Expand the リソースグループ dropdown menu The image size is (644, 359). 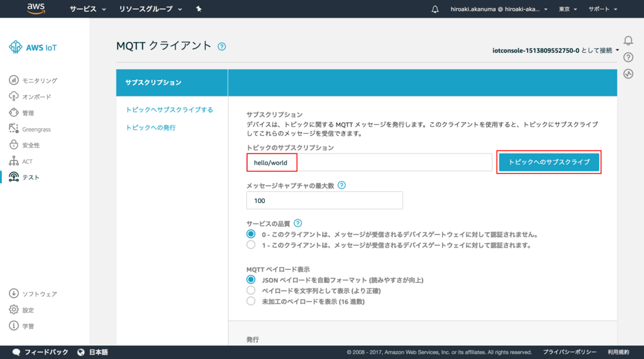coord(150,9)
